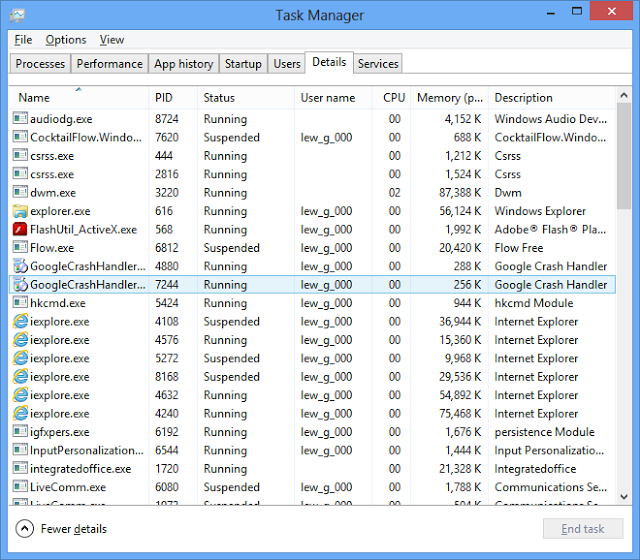Switch to the App history tab
Screen dimensions: 640x560
click(184, 64)
